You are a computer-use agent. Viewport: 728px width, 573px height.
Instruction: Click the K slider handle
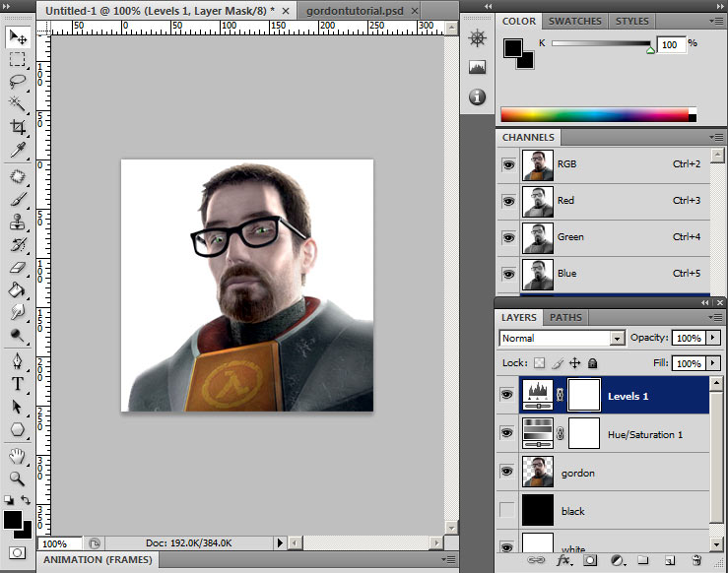tap(650, 50)
